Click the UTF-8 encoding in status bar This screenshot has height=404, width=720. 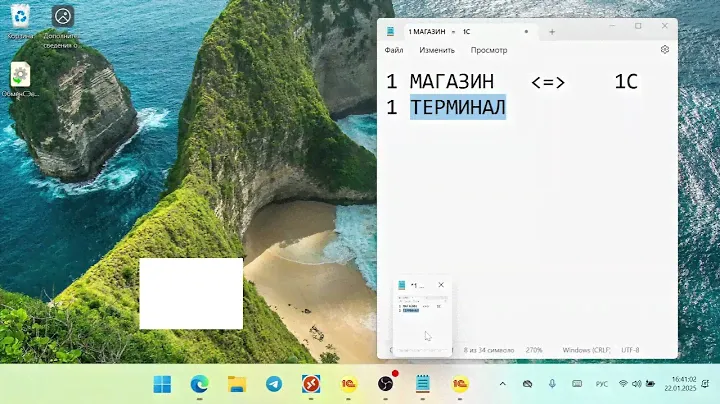pyautogui.click(x=630, y=350)
